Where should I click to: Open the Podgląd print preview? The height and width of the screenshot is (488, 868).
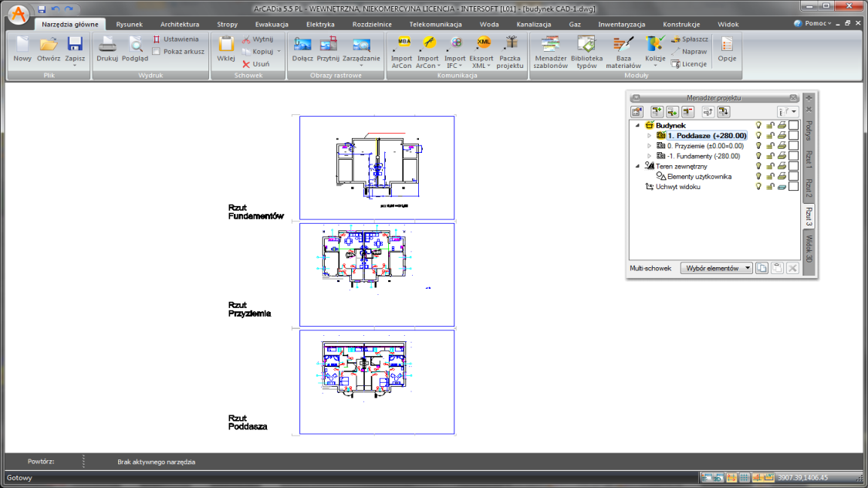click(x=135, y=49)
